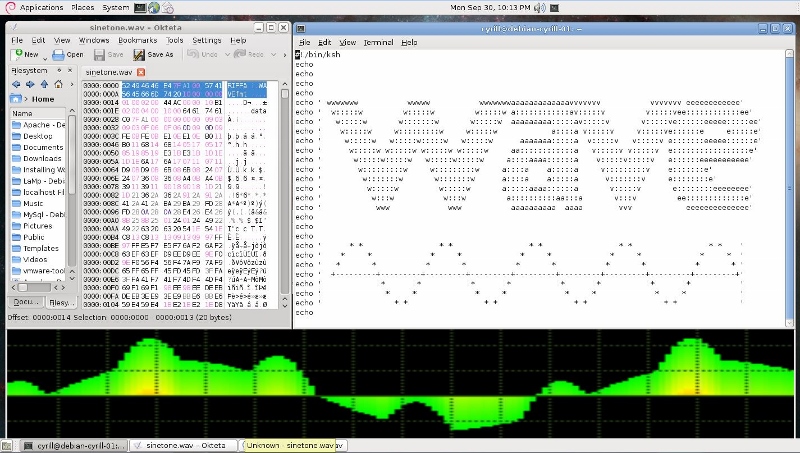Select the Downloads folder in file list
This screenshot has width=800, height=453.
coord(42,158)
